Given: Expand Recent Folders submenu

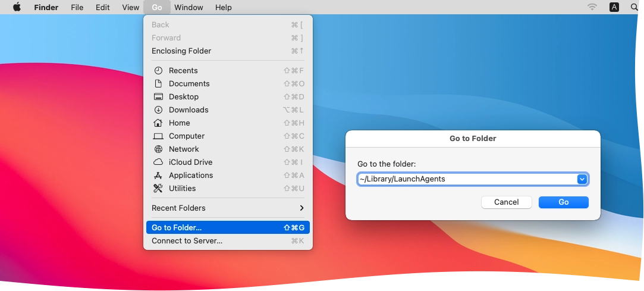Looking at the screenshot, I should [x=228, y=208].
